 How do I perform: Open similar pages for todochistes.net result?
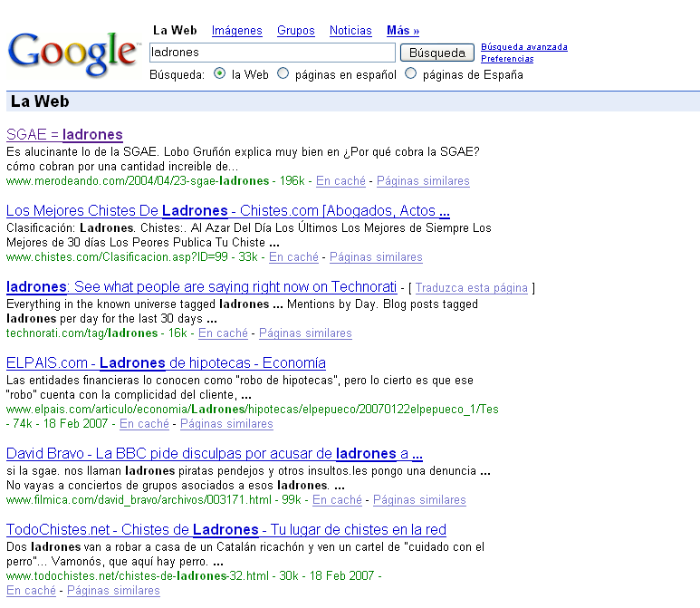113,590
